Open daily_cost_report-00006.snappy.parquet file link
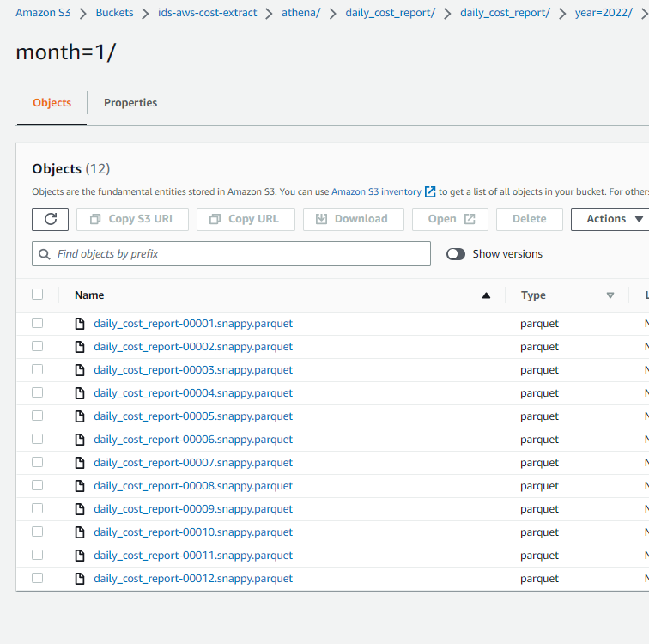Screen dimensions: 649x644 tap(193, 439)
